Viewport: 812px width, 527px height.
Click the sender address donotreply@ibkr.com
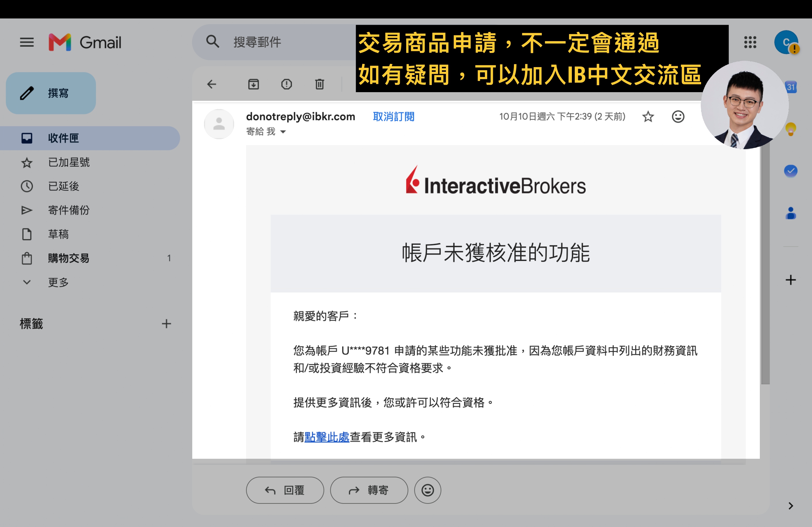(301, 117)
